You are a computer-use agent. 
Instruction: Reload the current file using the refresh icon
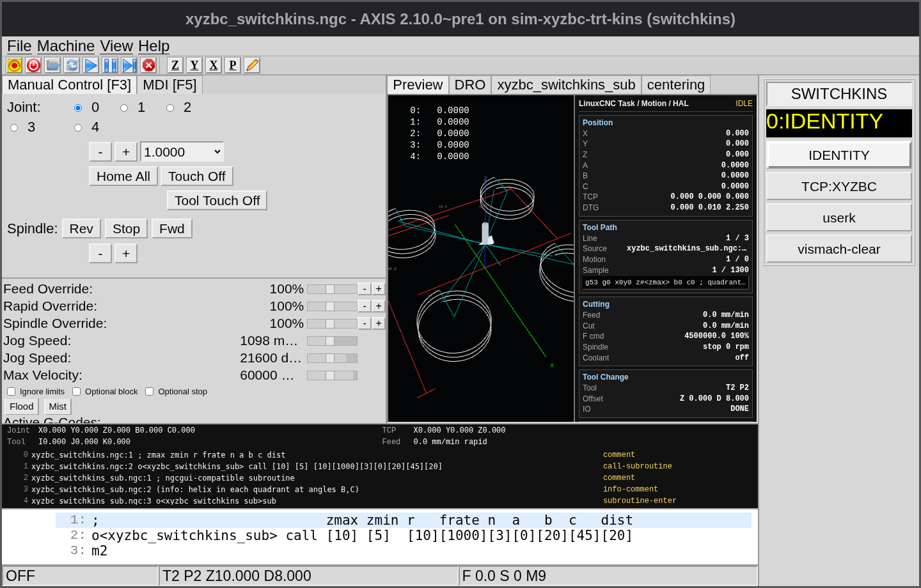[x=72, y=65]
